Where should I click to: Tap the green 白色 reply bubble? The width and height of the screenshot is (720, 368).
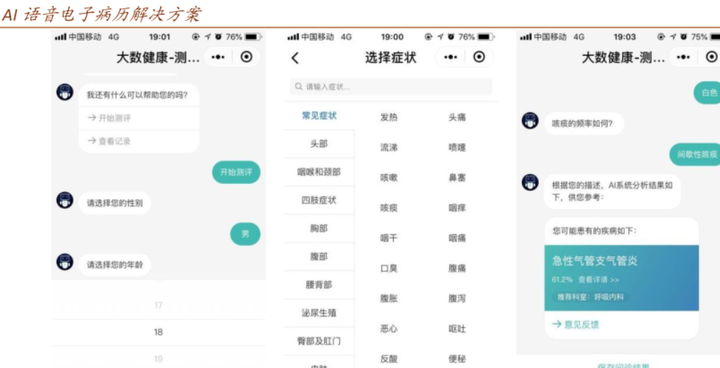707,92
